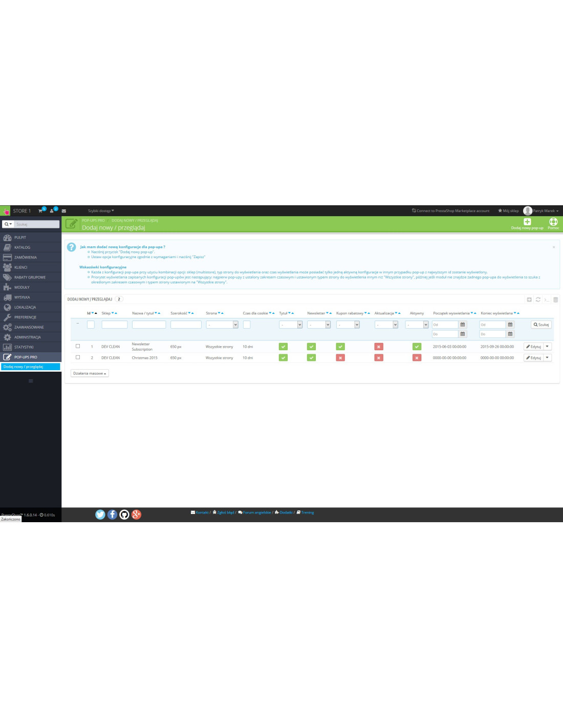Open the RABATY GRUPOWE menu
563x728 pixels.
(x=31, y=277)
